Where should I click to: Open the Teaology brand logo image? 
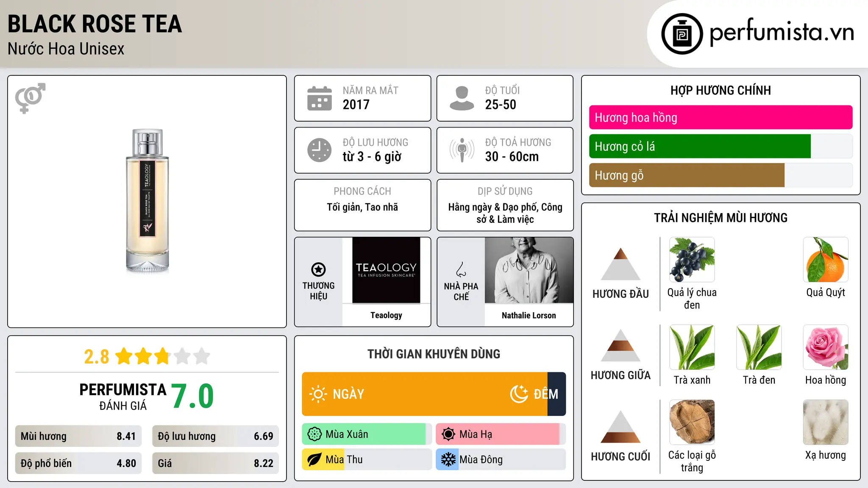[x=386, y=270]
